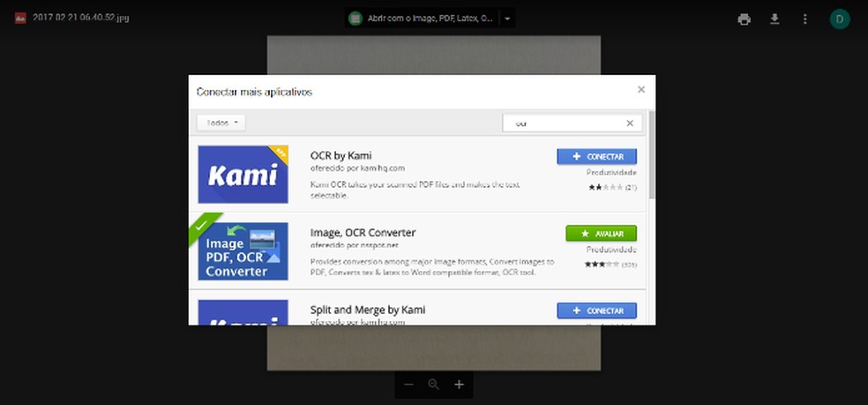Click the star rating of Image, OCR Converter
Viewport: 868px width, 405px height.
(x=602, y=265)
